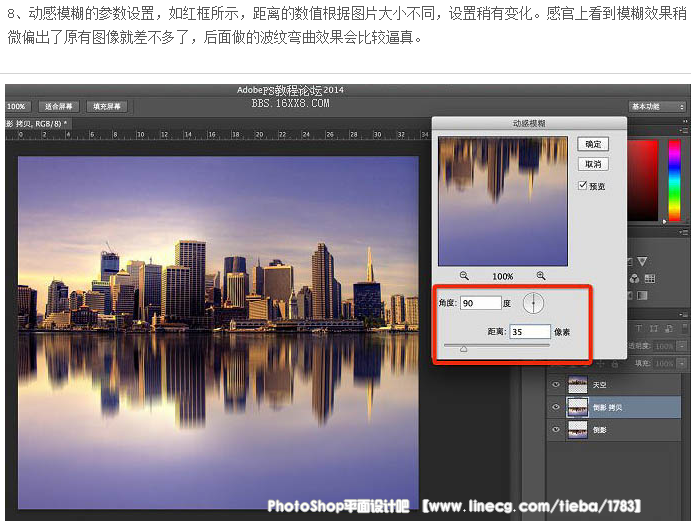Hide the 倒影 layer with its eye icon
This screenshot has height=523, width=691.
pyautogui.click(x=556, y=429)
